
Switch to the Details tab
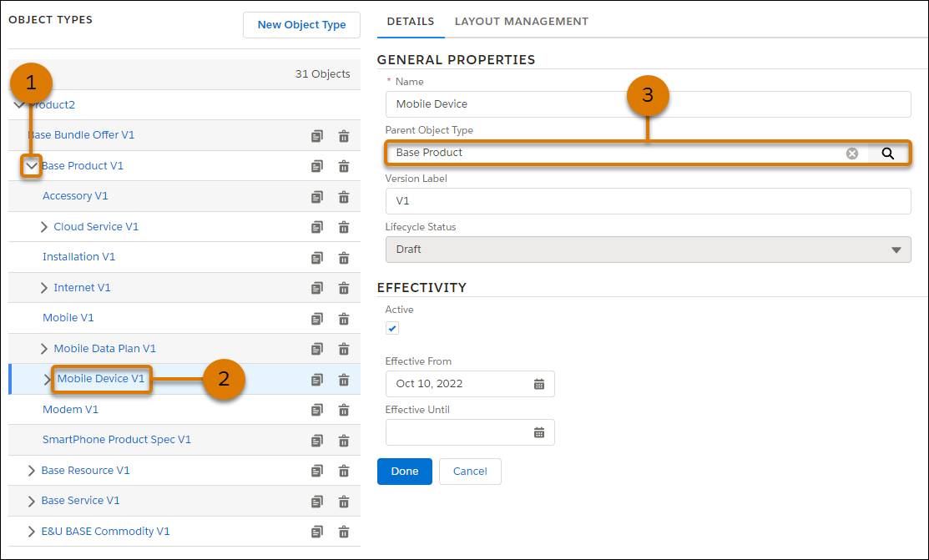(411, 22)
